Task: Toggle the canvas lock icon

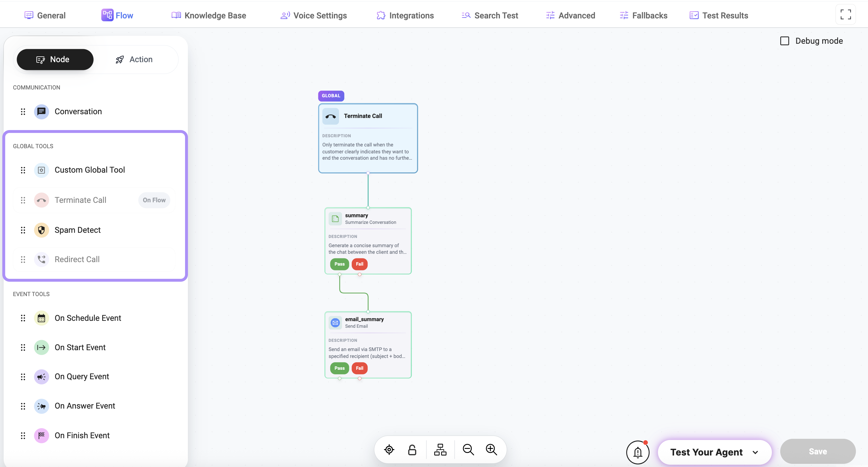Action: (412, 449)
